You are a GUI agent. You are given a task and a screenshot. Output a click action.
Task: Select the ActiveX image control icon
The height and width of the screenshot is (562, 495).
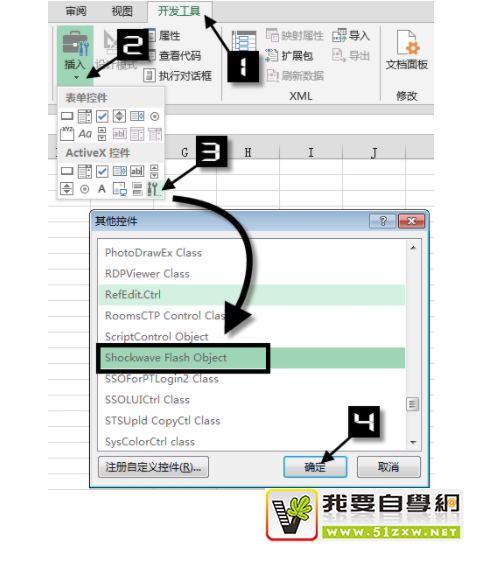point(119,189)
